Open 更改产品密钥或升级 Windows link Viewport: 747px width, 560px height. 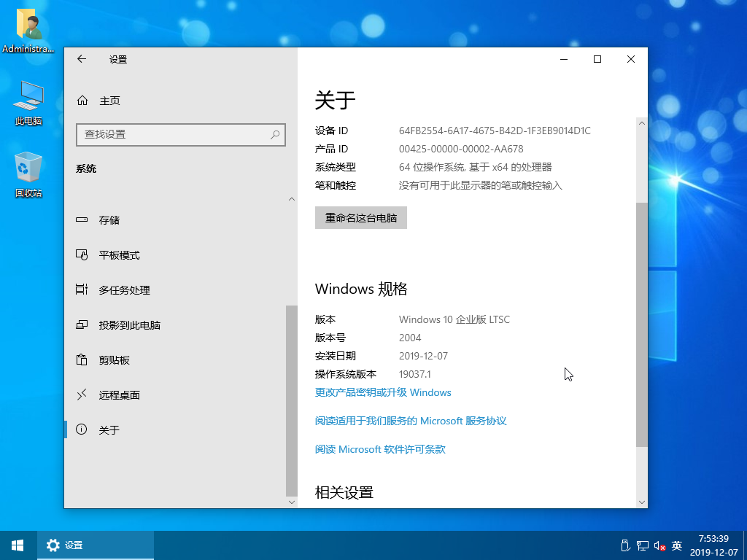coord(383,392)
